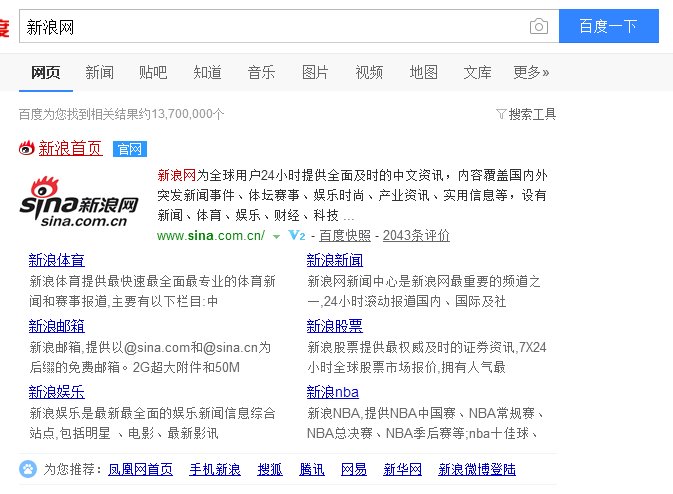Click the highlighted red 新浪网 in description
This screenshot has width=673, height=494.
(176, 175)
